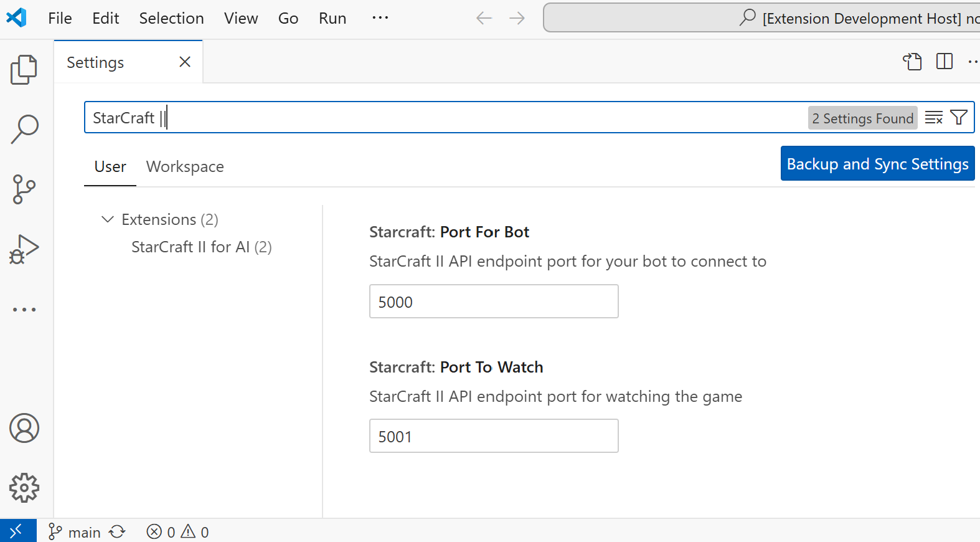
Task: Open the Manage gear menu
Action: [x=24, y=488]
